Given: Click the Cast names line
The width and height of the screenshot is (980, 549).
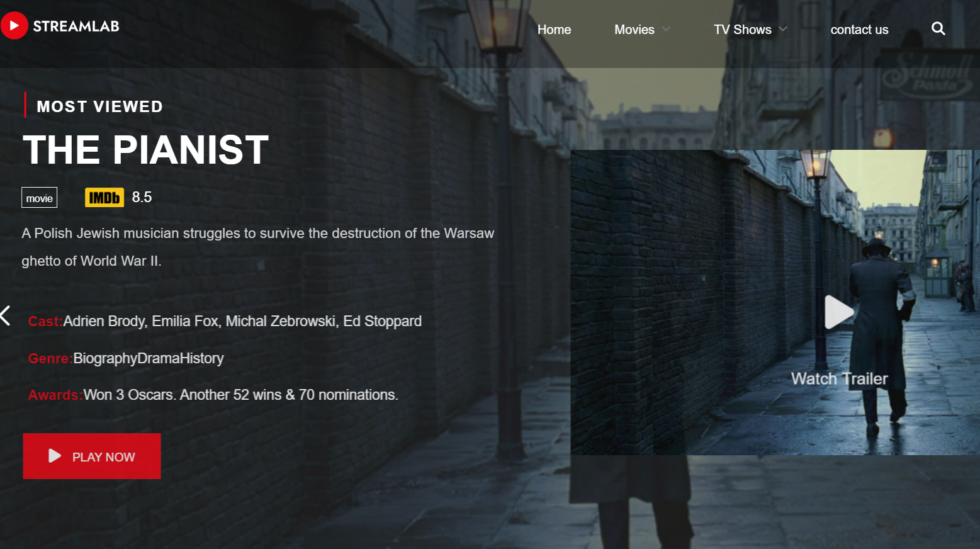Looking at the screenshot, I should 225,321.
